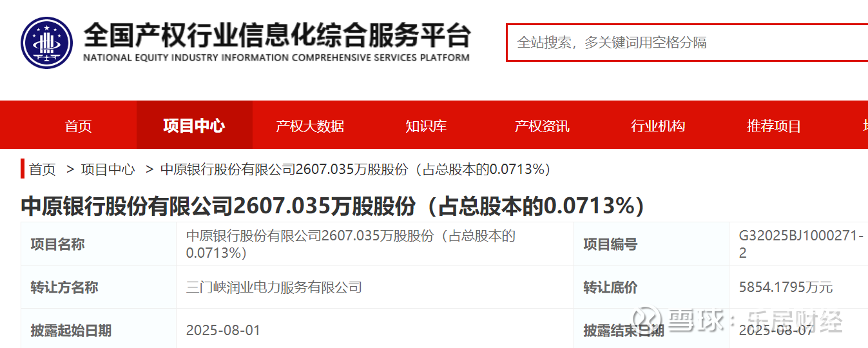Click the platform logo emblem

[x=46, y=43]
